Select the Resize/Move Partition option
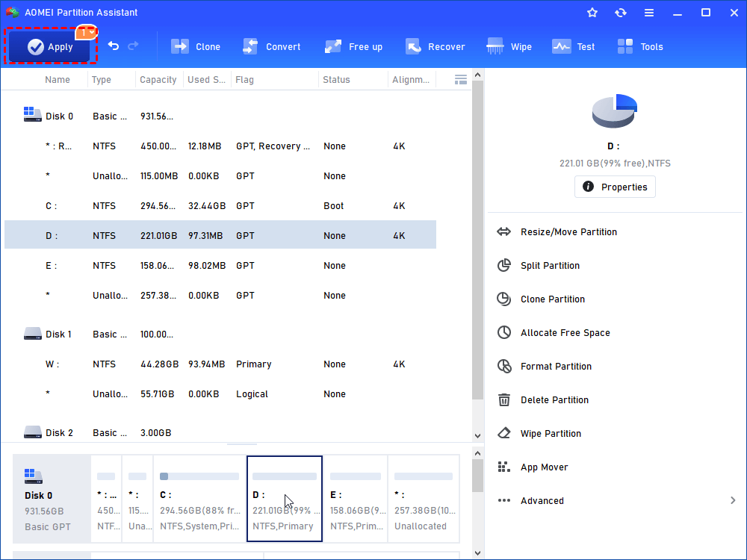 click(x=557, y=232)
